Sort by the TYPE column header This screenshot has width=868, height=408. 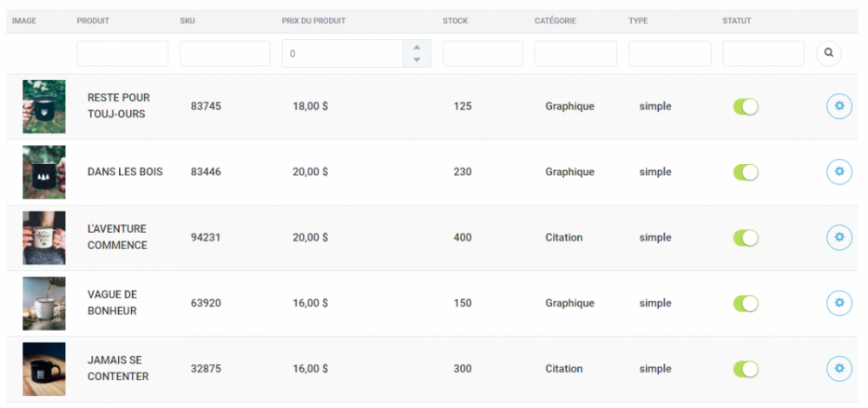coord(638,21)
